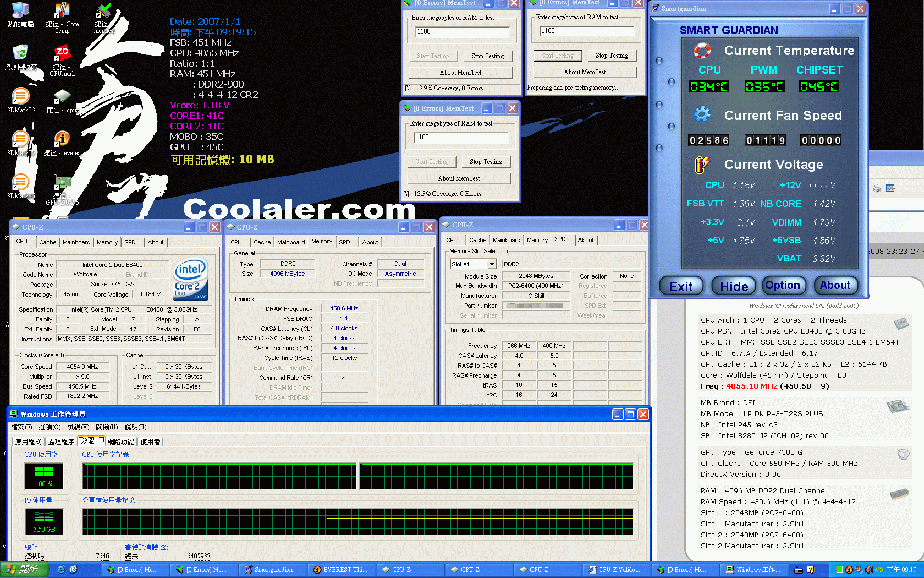
Task: Click the taskbar clock showing 09:19
Action: [x=902, y=570]
